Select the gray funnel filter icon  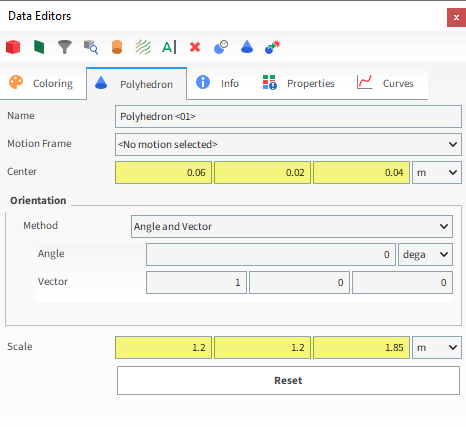65,47
